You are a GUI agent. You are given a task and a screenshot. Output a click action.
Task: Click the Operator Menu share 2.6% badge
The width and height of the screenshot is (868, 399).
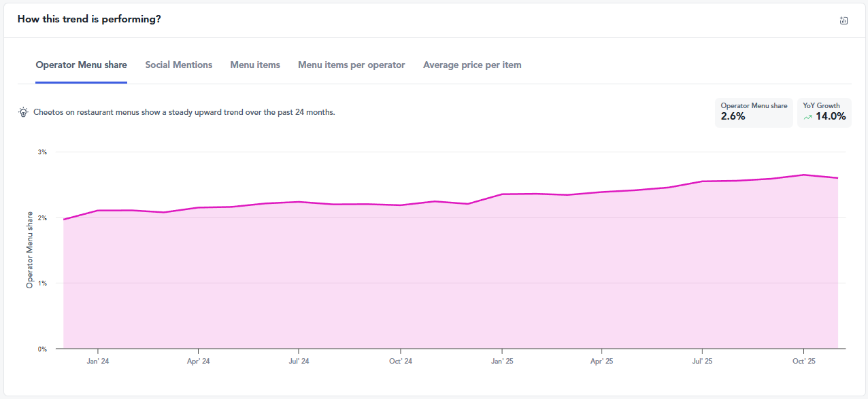pyautogui.click(x=753, y=112)
